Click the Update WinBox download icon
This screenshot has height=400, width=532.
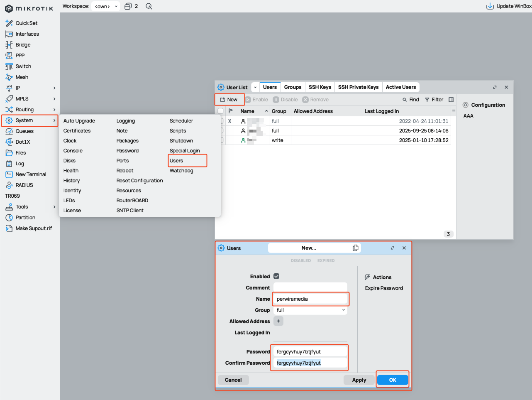(x=490, y=6)
